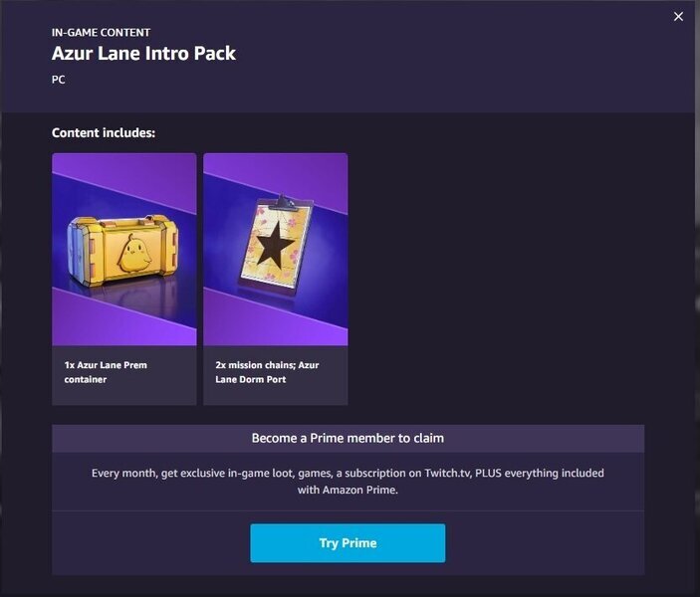
Task: Click the 'Every month, get exclusive in-game loot' text
Action: [193, 473]
